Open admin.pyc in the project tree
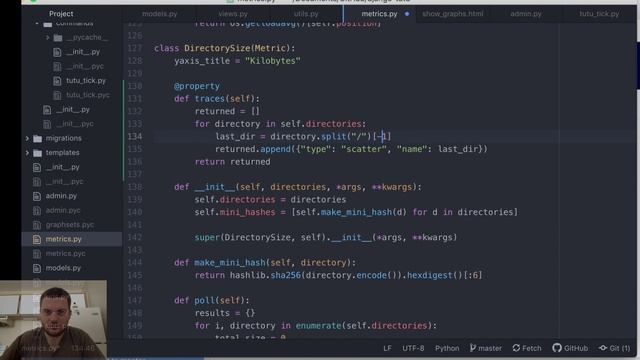Viewport: 640px width, 360px height. tap(63, 210)
